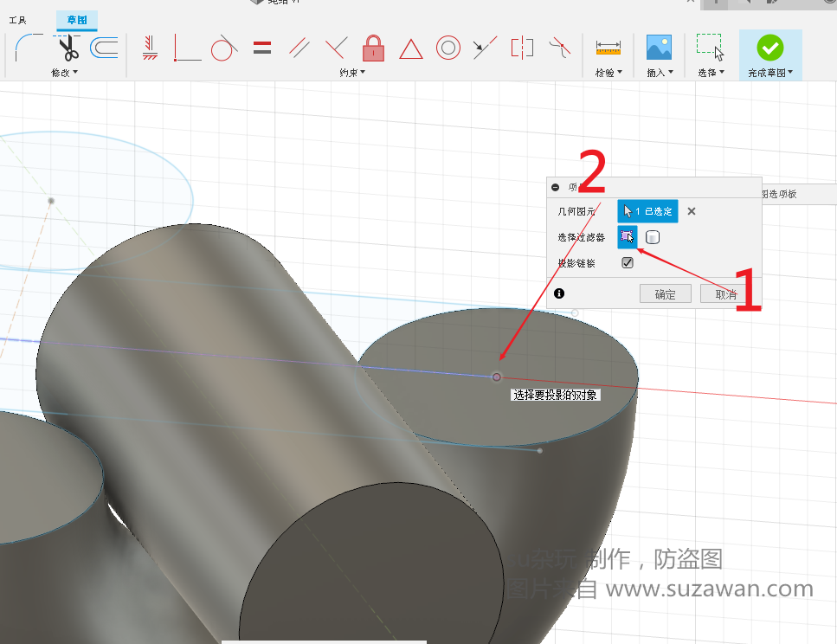
Task: Expand the 检验 dropdown
Action: [608, 73]
